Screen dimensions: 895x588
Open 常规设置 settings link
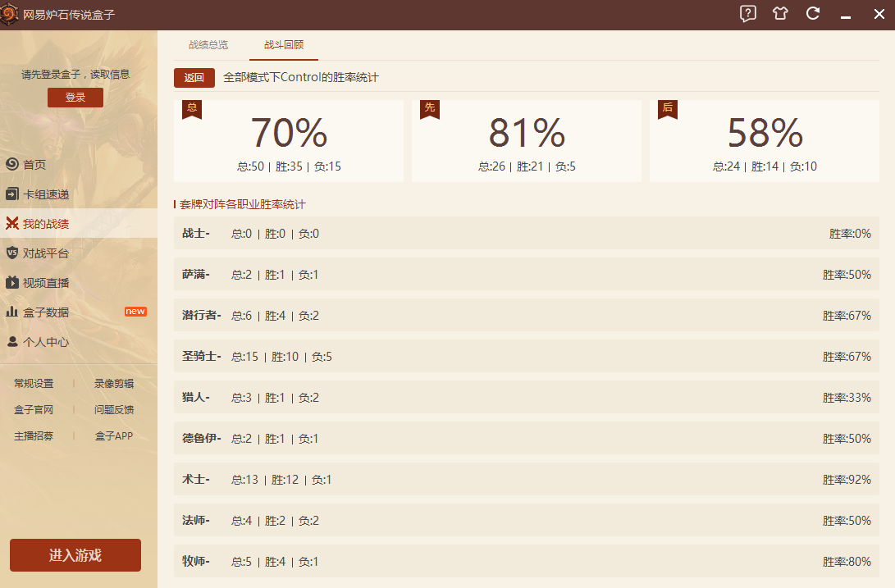tap(34, 384)
